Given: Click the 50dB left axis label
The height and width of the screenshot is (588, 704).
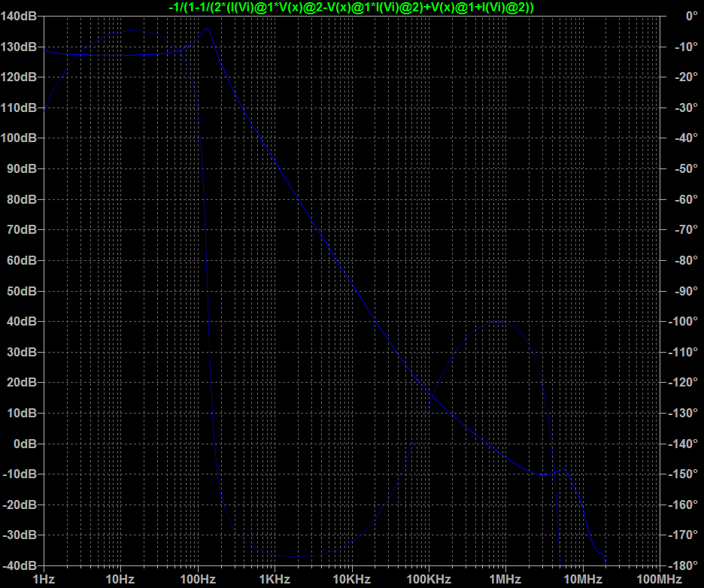Looking at the screenshot, I should [x=22, y=291].
